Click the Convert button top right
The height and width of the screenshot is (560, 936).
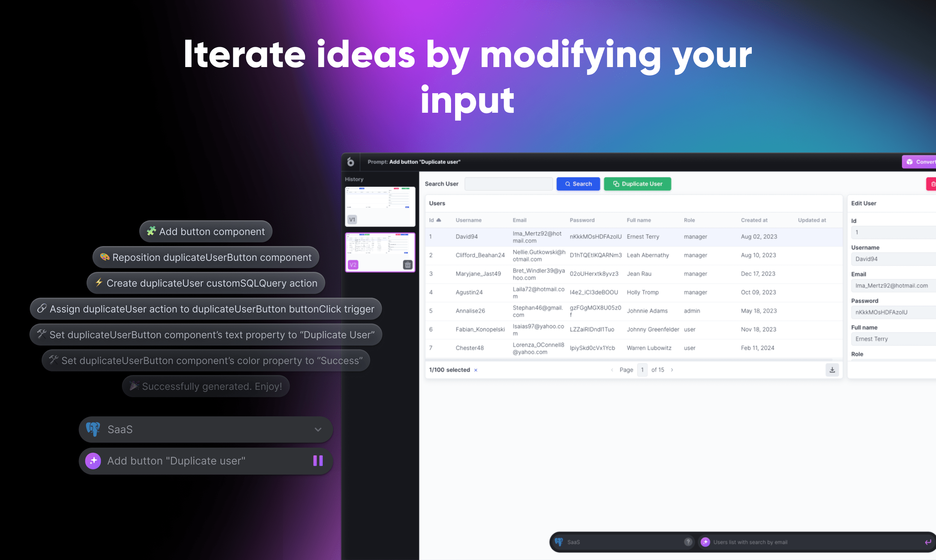click(x=921, y=161)
